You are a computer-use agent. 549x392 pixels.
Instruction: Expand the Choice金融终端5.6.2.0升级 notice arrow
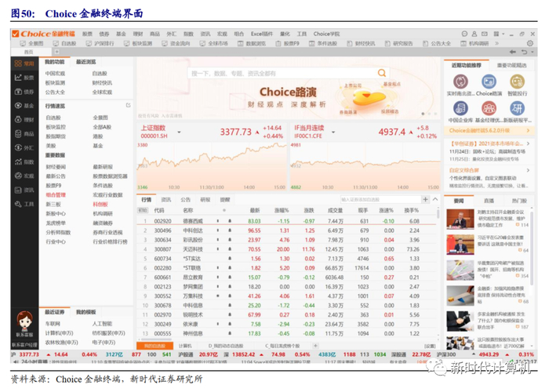pos(529,131)
